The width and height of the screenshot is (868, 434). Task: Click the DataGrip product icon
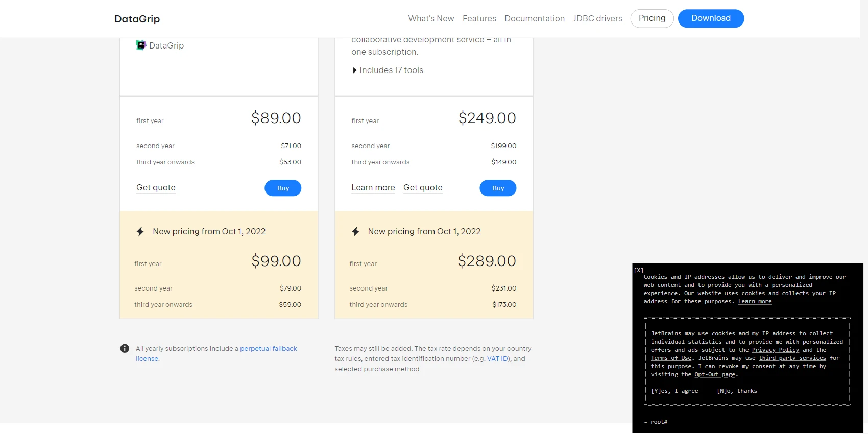141,45
